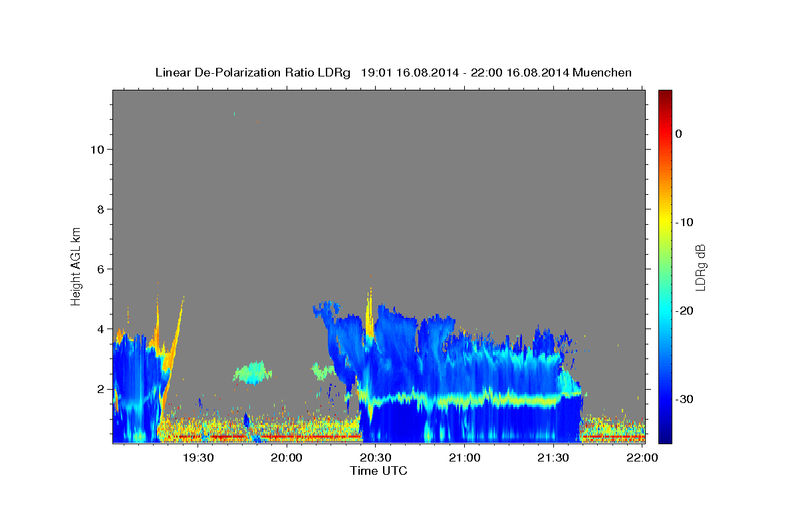
Task: Click height axis label '2'
Action: click(x=100, y=389)
